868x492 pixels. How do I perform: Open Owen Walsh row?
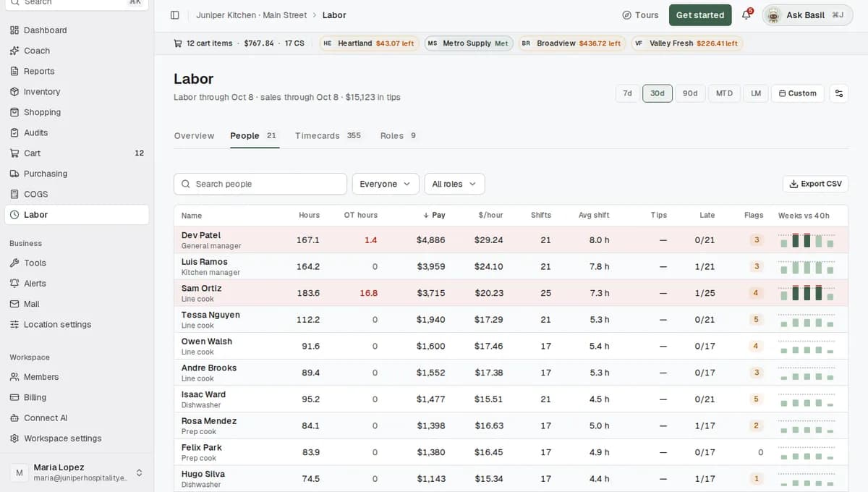coord(511,346)
